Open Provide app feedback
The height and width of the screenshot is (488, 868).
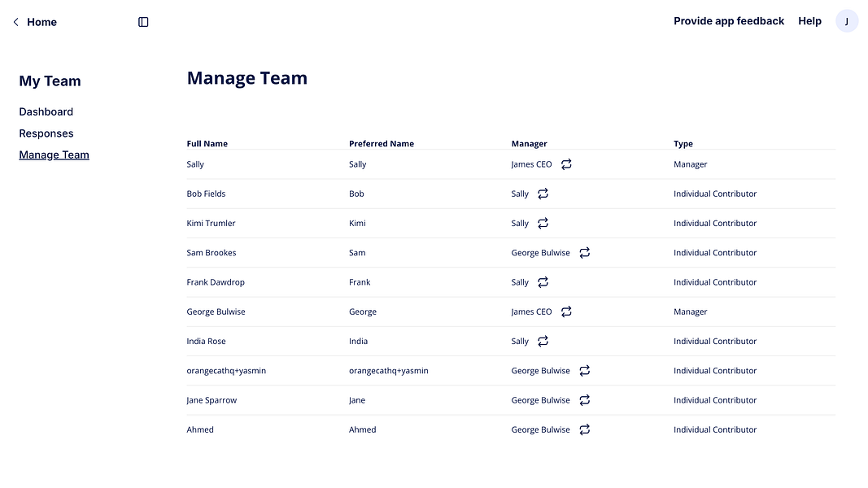pos(729,21)
